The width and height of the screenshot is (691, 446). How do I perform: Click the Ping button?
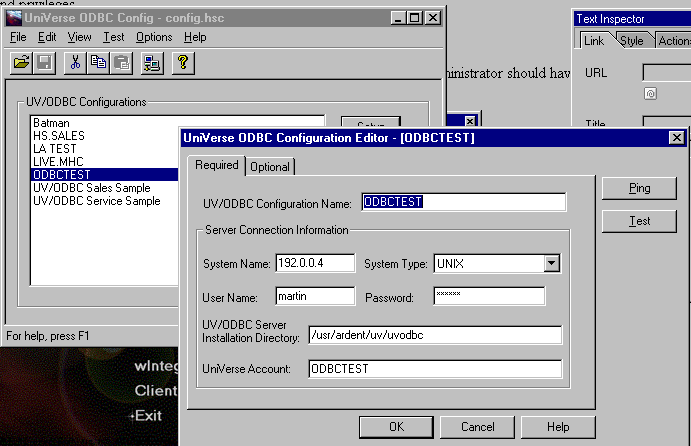coord(639,189)
